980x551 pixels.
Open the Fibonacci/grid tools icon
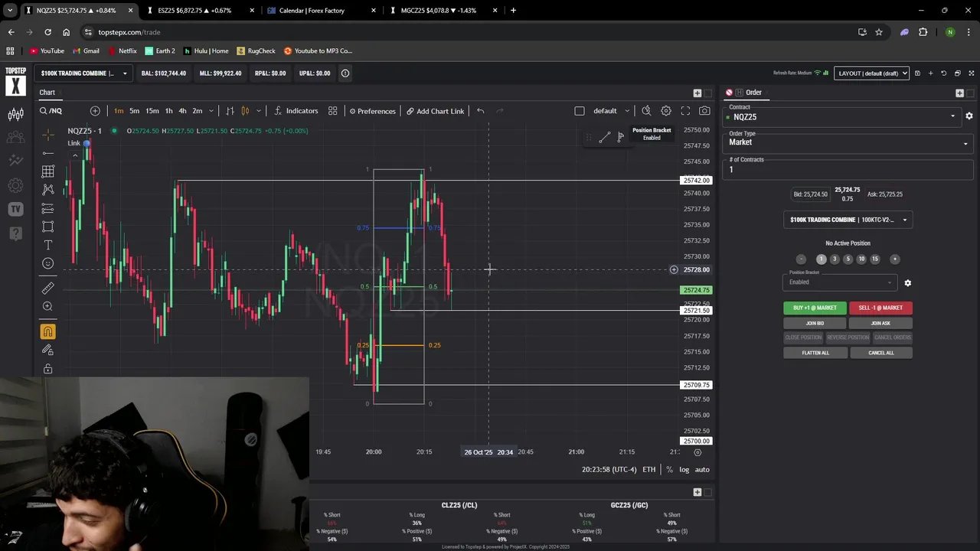pos(48,171)
